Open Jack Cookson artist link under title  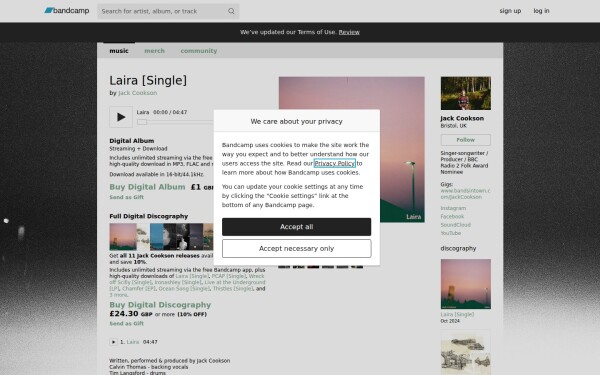pos(137,93)
